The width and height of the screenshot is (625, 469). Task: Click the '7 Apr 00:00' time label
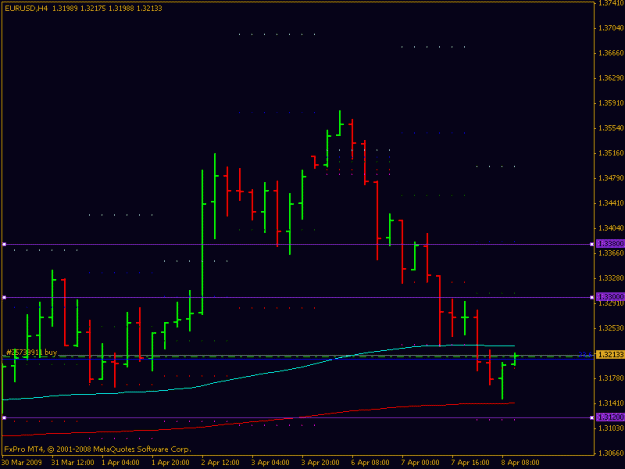(x=420, y=463)
